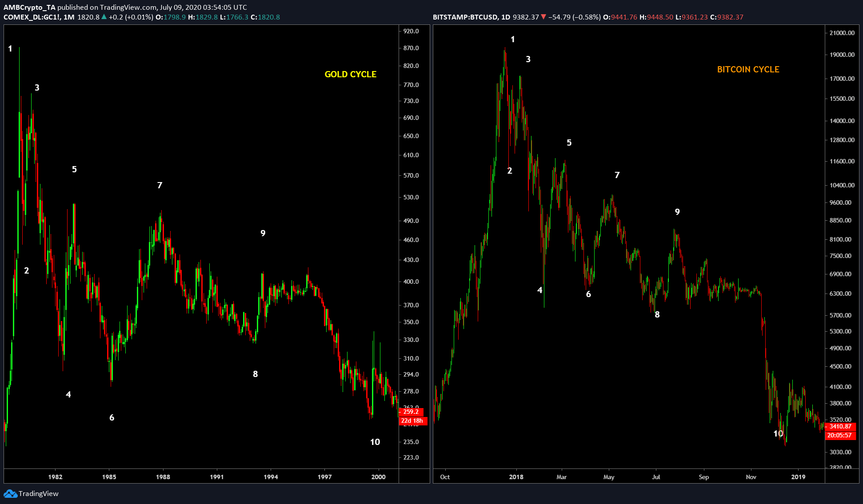
Task: Click wave label 9 on the bitcoin chart
Action: (x=677, y=212)
